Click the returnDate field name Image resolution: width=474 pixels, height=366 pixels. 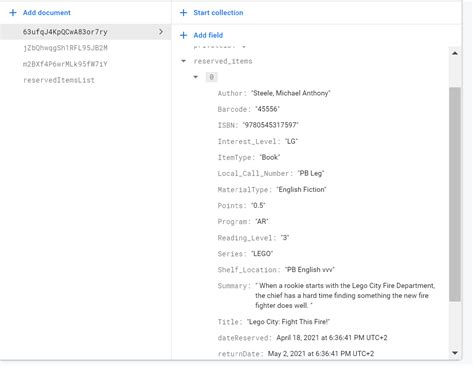[x=240, y=353]
